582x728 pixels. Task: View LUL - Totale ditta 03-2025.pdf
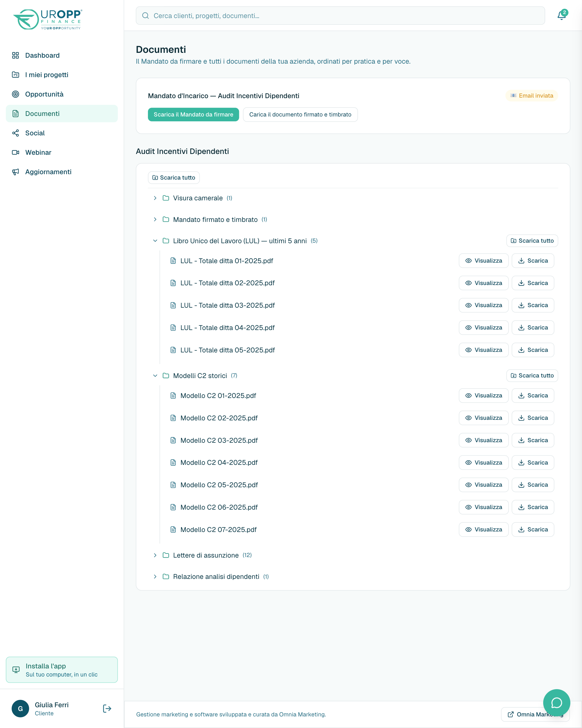pyautogui.click(x=483, y=305)
